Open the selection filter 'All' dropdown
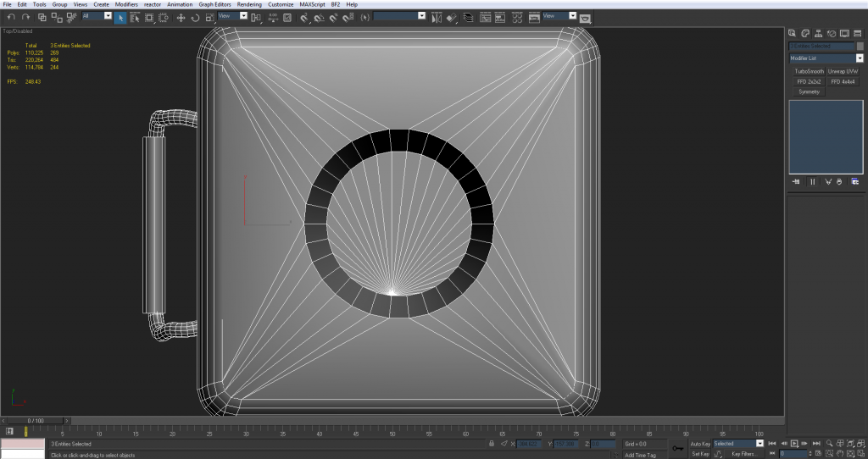 tap(108, 16)
